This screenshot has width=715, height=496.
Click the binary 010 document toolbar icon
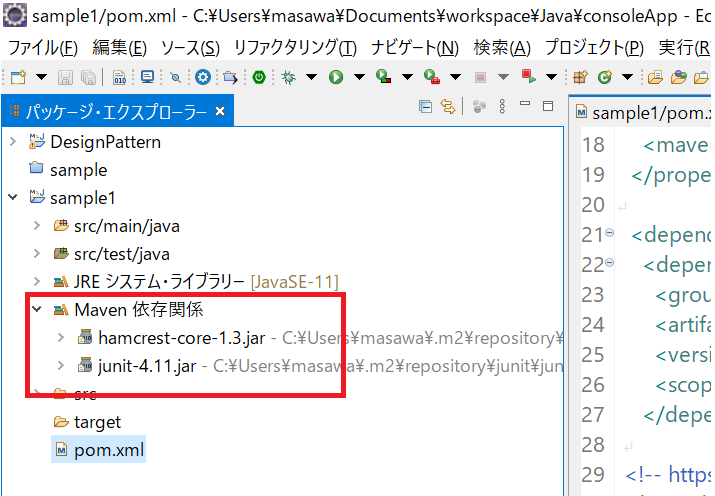[x=119, y=77]
